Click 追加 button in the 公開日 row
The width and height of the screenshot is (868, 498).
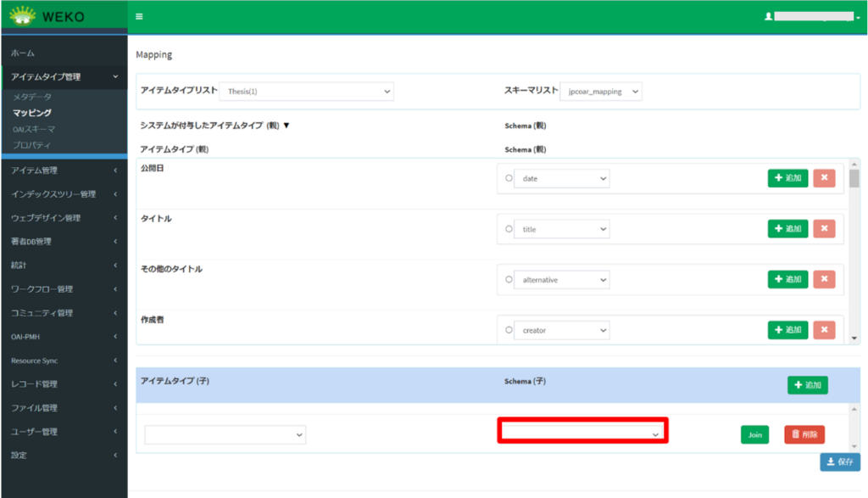[x=787, y=178]
